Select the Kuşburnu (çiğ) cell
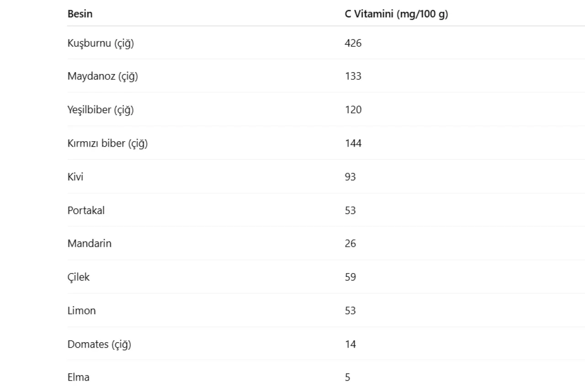 (101, 43)
